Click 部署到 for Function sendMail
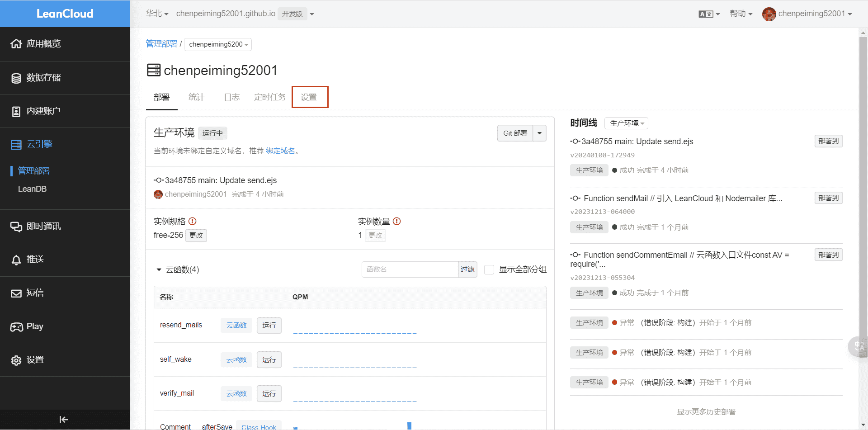Screen dimensions: 868x430 click(828, 198)
